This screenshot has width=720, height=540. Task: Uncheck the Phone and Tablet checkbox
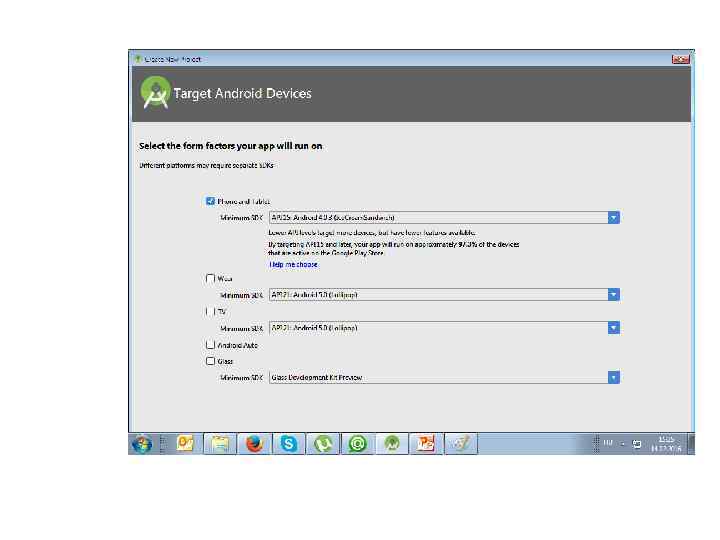[x=210, y=201]
